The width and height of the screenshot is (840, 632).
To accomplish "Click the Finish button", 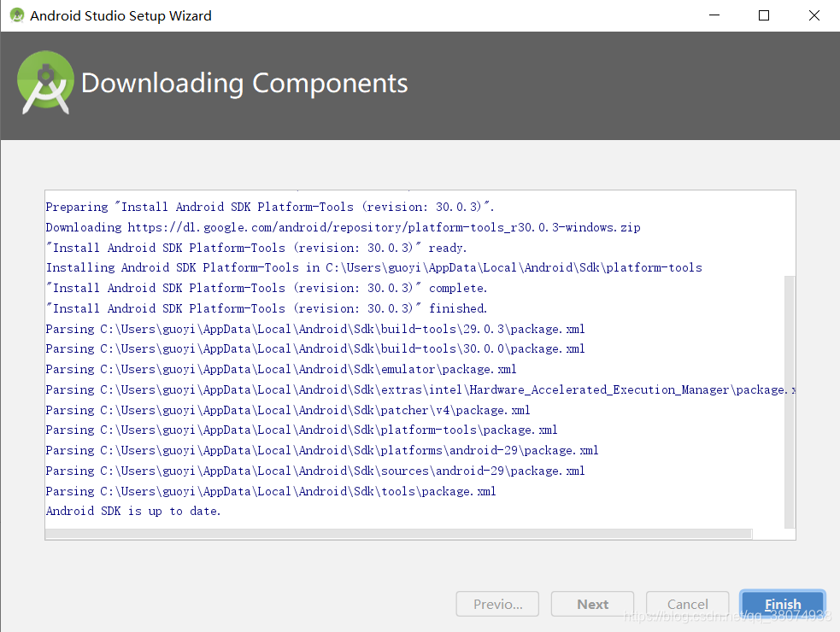I will click(782, 604).
